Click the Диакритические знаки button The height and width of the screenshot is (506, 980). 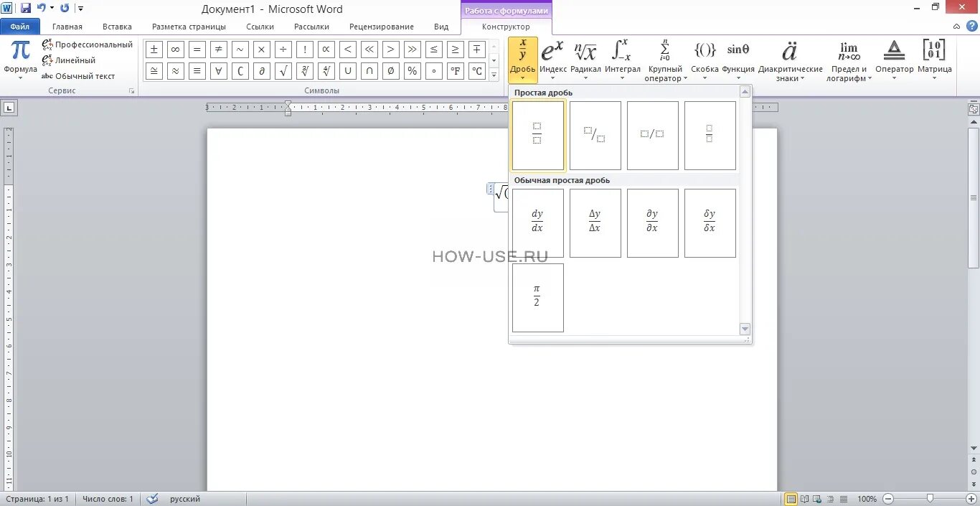coord(790,60)
